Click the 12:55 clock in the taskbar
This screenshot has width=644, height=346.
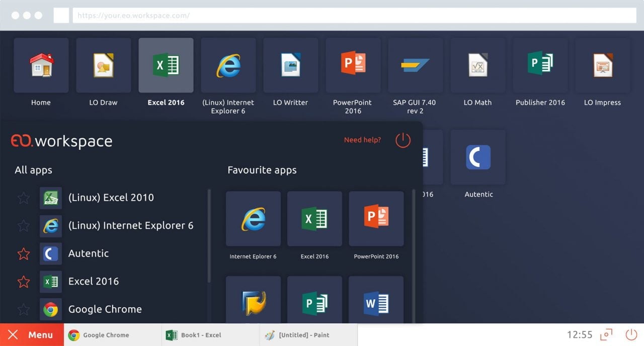(580, 335)
